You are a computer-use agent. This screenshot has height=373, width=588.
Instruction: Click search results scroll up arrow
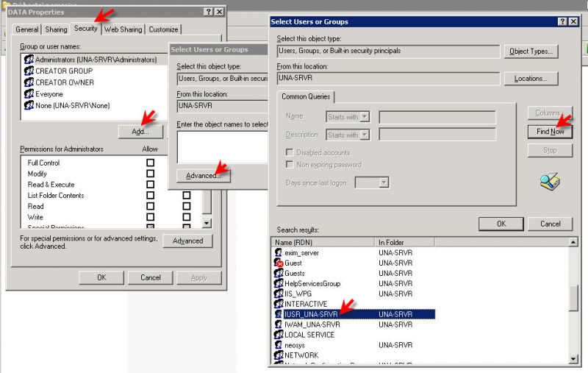(x=573, y=242)
